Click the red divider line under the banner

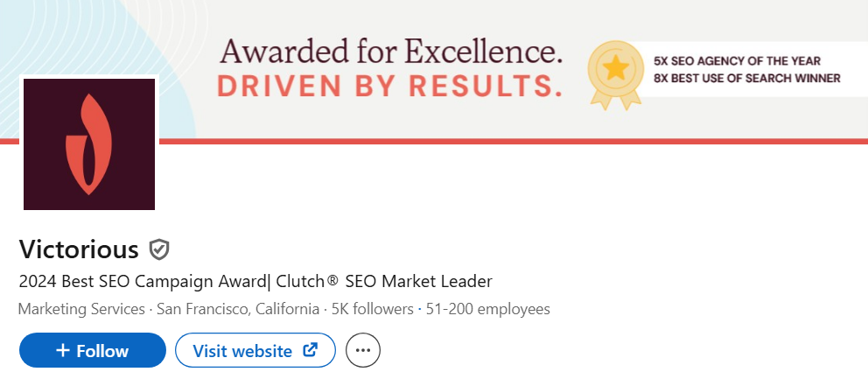tap(525, 141)
